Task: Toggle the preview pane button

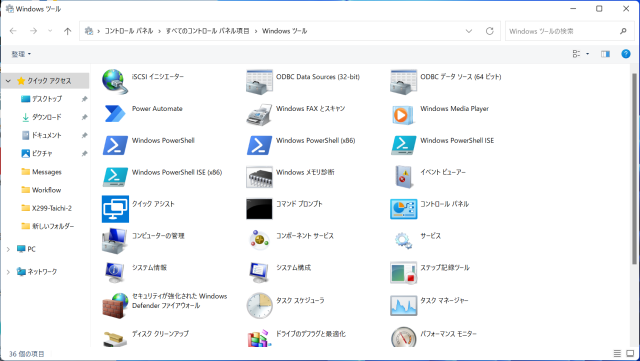Action: (x=605, y=54)
